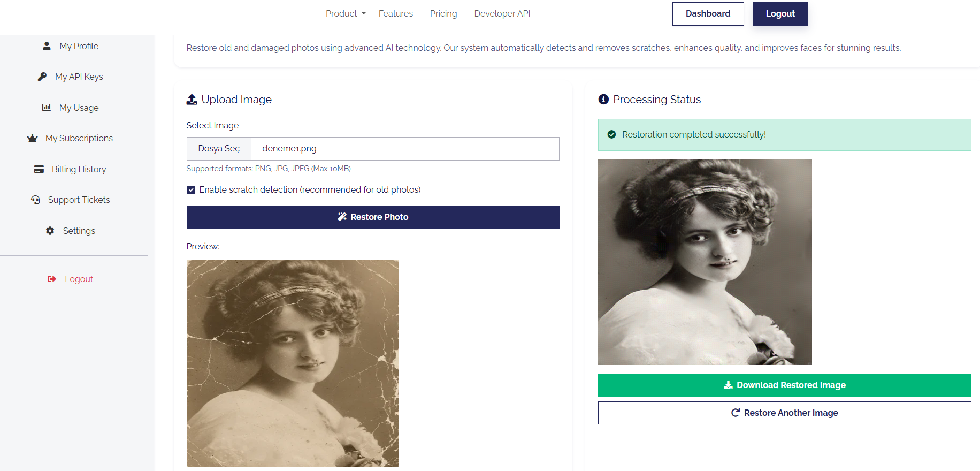The height and width of the screenshot is (471, 980).
Task: Click Restore Another Image
Action: pyautogui.click(x=785, y=413)
